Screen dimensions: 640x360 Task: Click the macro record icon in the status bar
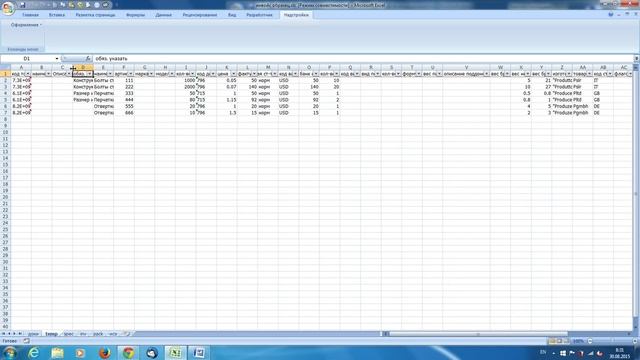[x=26, y=341]
